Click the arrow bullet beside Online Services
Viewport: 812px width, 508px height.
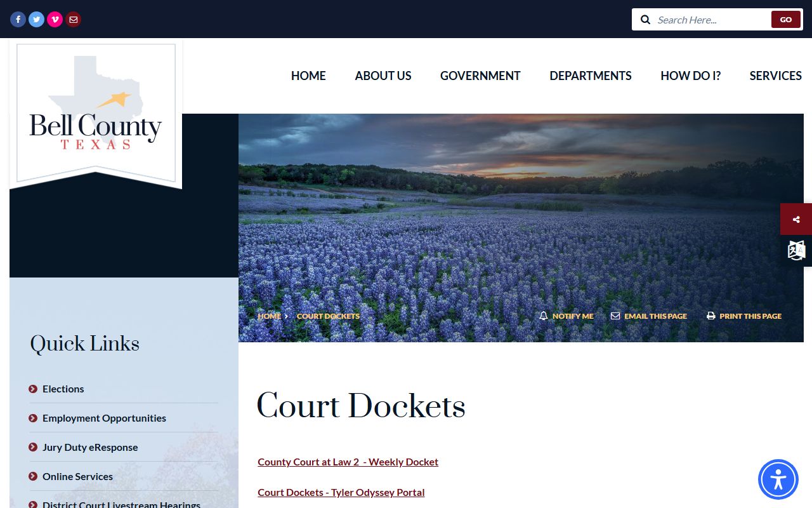coord(33,476)
